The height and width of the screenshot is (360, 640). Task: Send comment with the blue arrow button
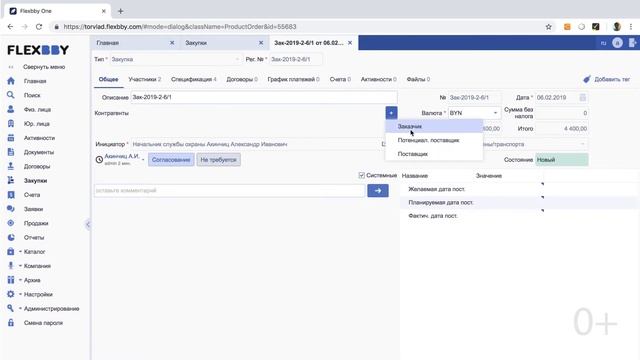pos(378,191)
